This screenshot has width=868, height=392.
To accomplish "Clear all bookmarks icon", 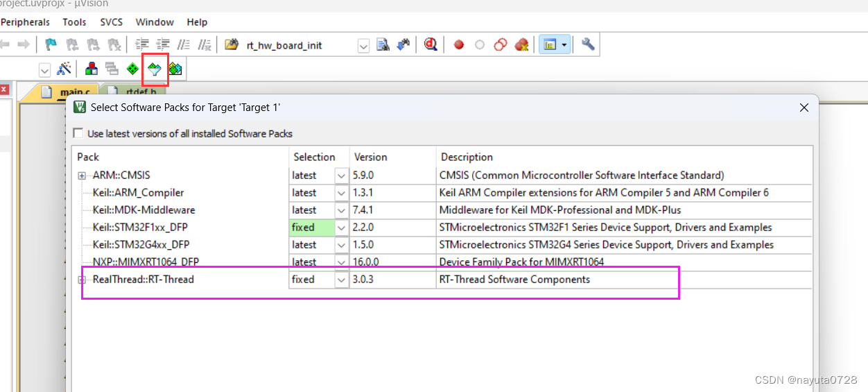I will (x=114, y=45).
